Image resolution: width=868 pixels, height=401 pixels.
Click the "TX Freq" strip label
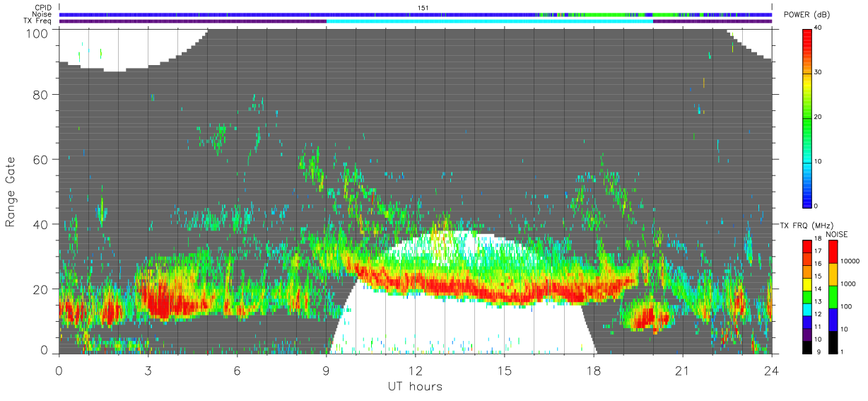[x=37, y=21]
